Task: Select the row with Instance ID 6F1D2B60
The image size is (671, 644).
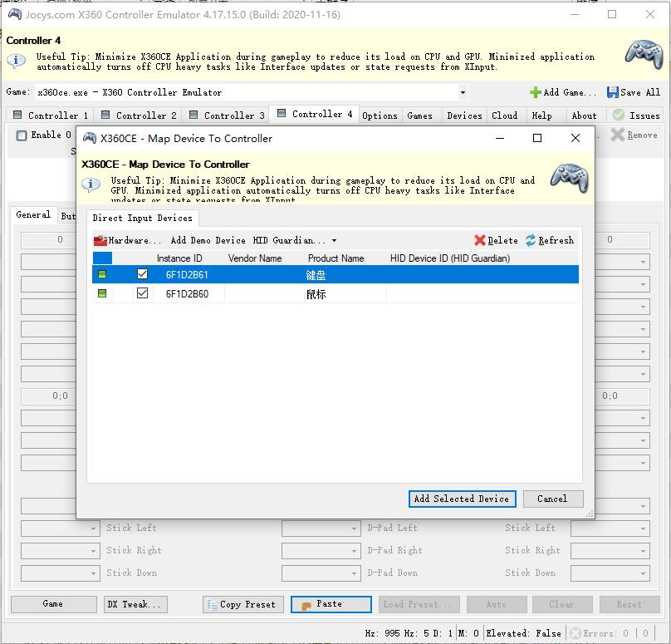Action: (x=335, y=293)
